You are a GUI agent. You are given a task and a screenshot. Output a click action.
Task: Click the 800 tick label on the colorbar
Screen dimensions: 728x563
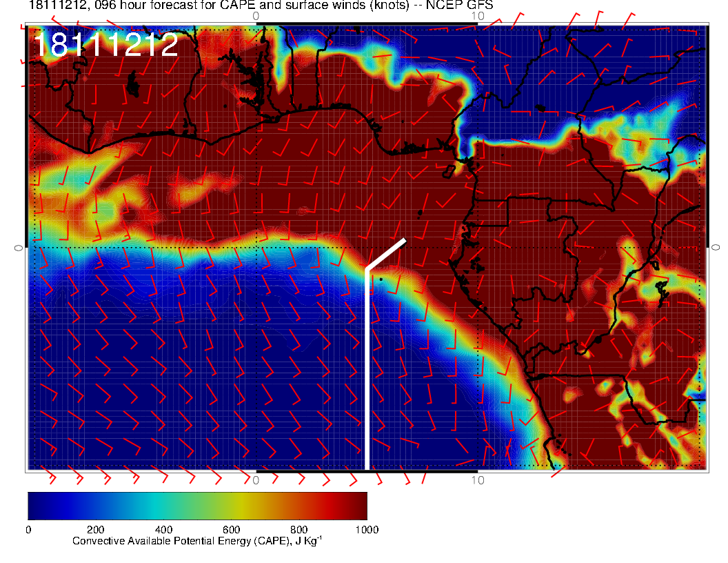coord(299,530)
